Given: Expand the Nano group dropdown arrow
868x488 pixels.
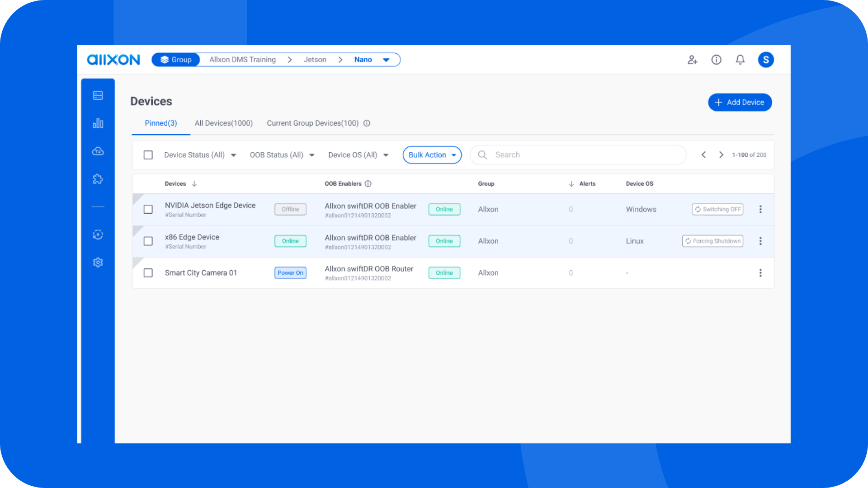Looking at the screenshot, I should pos(386,60).
